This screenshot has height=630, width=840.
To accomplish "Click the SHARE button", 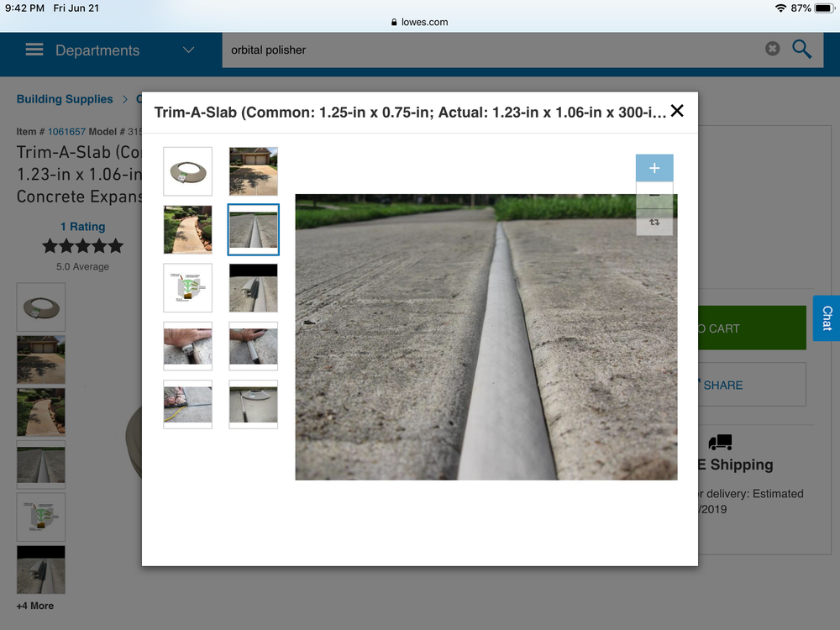I will click(x=752, y=385).
